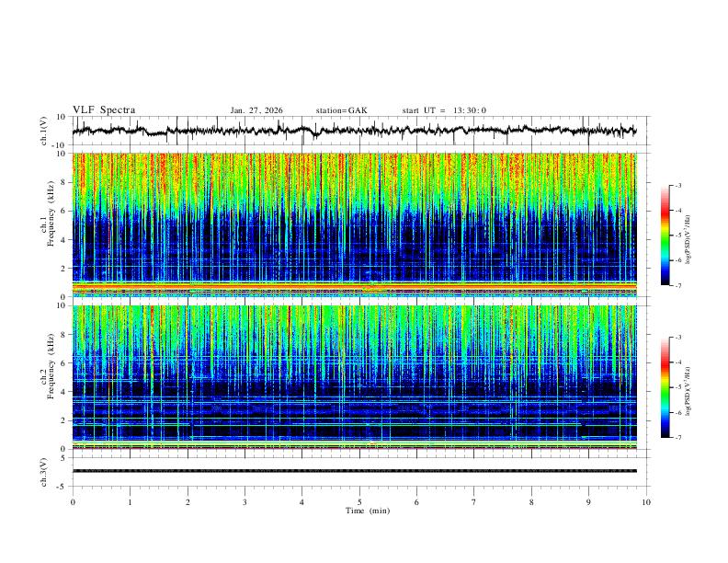Click the "VLF Spectra" title text
Viewport: 728px width, 563px height.
point(104,110)
